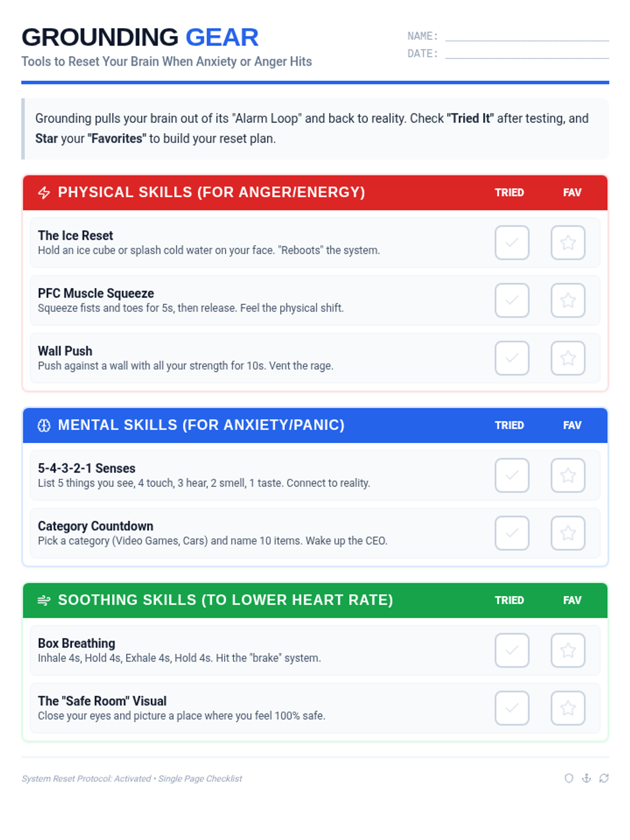This screenshot has width=630, height=840.
Task: Tick Tried box for Box Breathing
Action: [x=512, y=650]
